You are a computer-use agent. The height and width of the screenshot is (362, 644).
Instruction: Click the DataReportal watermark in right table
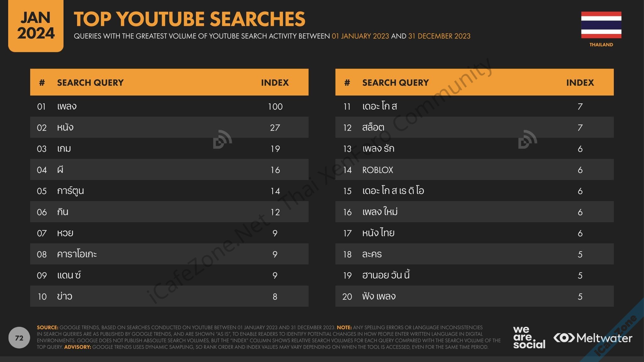click(527, 139)
